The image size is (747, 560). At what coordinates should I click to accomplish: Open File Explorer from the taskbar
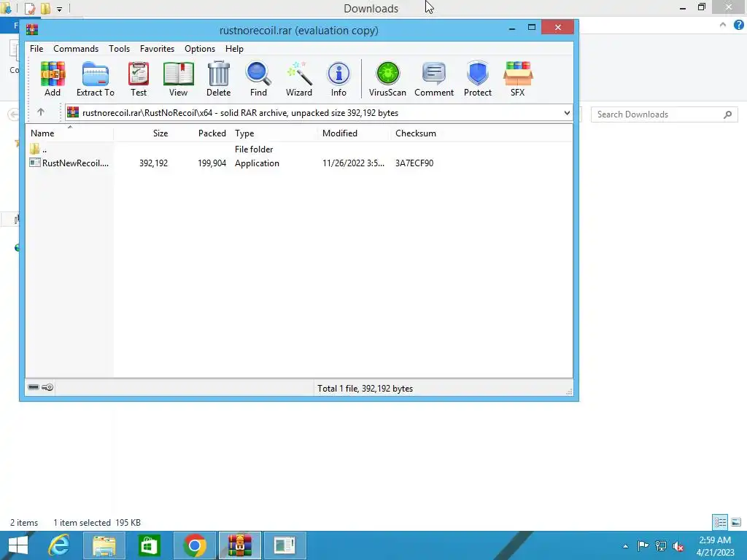pyautogui.click(x=104, y=545)
